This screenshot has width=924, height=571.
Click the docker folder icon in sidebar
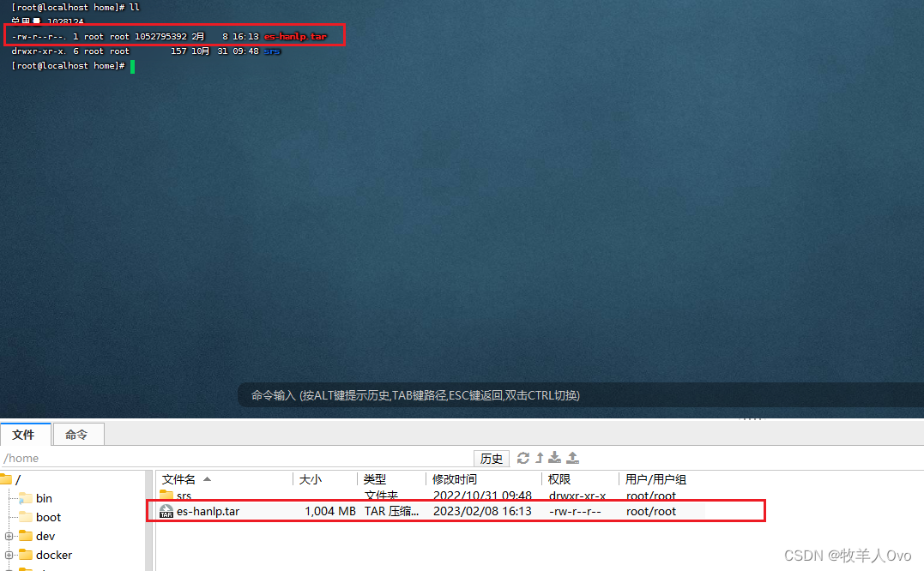point(27,555)
